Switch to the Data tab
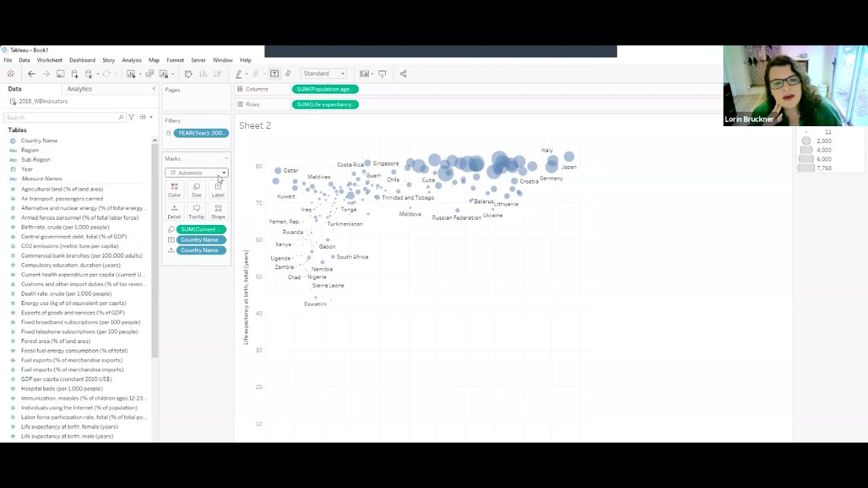The image size is (868, 488). [14, 89]
